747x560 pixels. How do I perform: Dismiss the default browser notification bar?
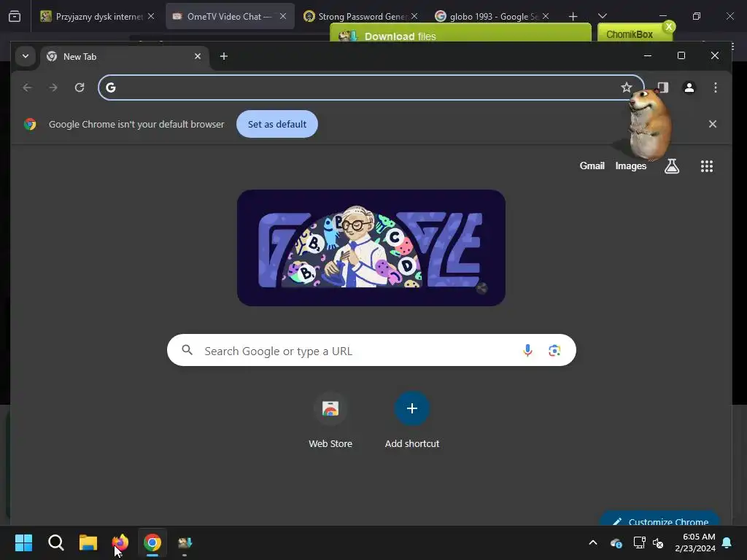point(713,124)
